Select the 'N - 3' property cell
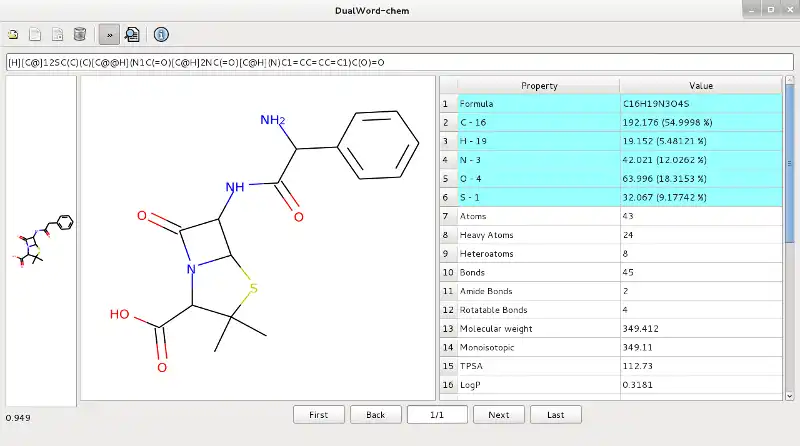 click(539, 160)
